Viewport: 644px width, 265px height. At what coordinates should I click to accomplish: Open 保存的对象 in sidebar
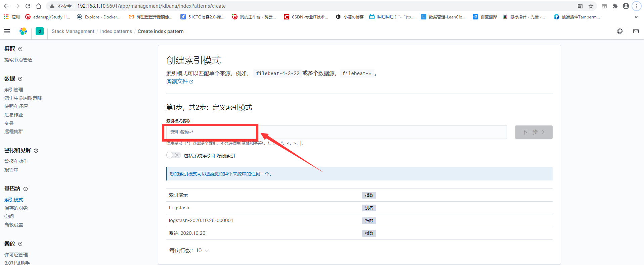point(16,208)
